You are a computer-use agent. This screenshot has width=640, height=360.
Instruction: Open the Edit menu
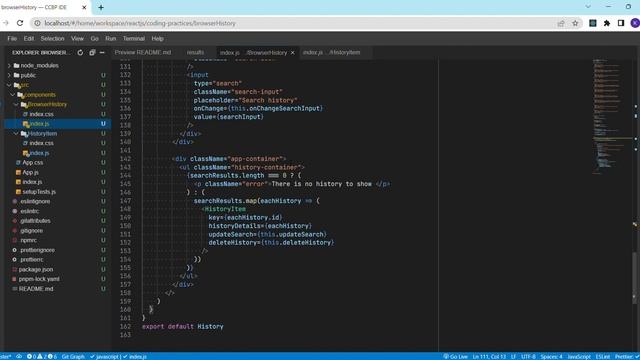pyautogui.click(x=29, y=38)
